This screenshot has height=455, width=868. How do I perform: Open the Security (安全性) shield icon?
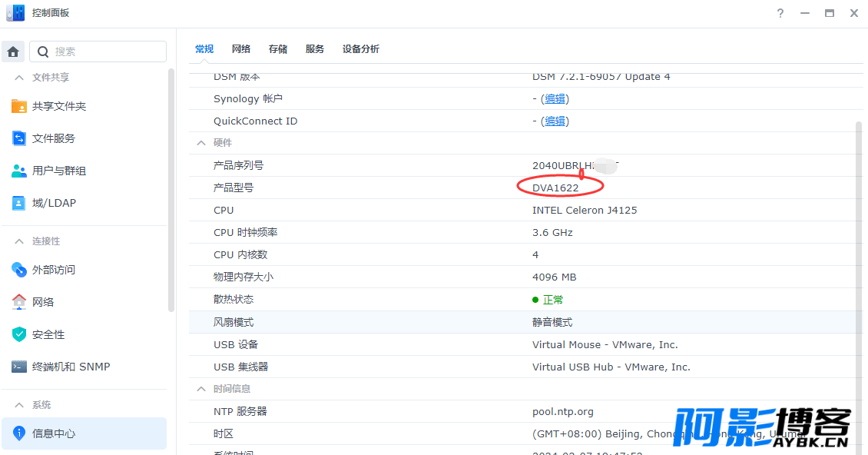pyautogui.click(x=19, y=334)
